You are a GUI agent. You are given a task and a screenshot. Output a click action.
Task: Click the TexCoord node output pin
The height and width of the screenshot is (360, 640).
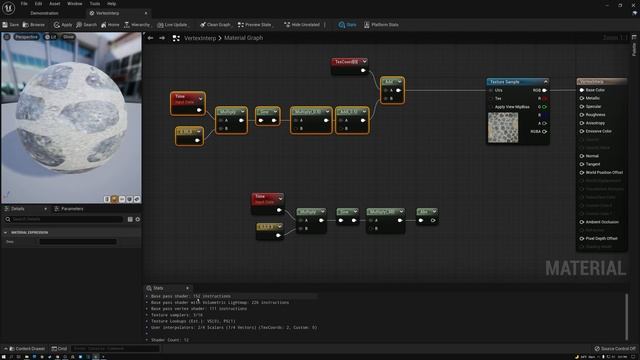pyautogui.click(x=363, y=71)
